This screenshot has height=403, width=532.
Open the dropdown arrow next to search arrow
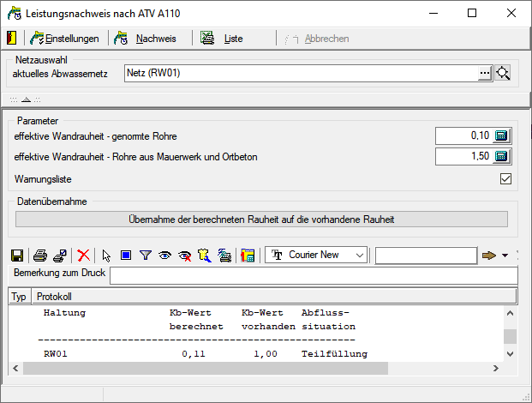pos(505,256)
